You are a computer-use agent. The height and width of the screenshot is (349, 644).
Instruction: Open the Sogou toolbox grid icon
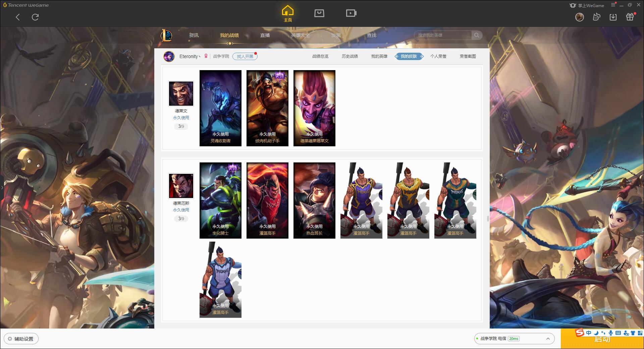640,333
